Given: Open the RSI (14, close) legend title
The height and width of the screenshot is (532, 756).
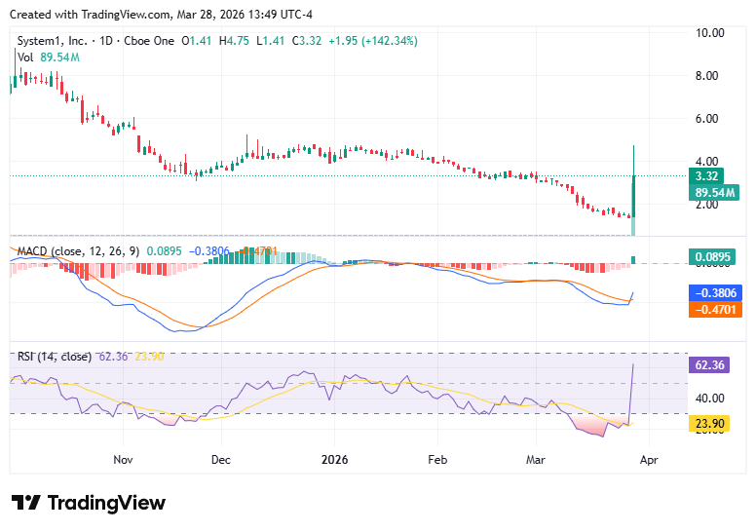Looking at the screenshot, I should pos(54,357).
